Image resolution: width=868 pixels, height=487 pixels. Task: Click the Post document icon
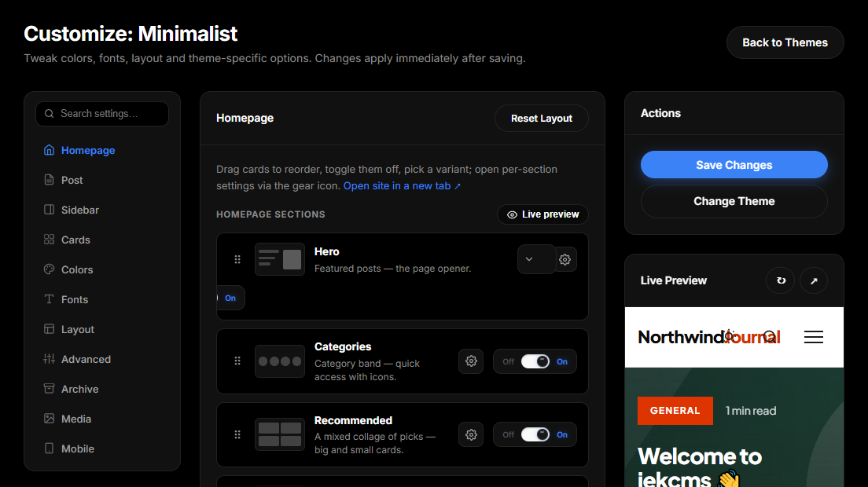50,180
